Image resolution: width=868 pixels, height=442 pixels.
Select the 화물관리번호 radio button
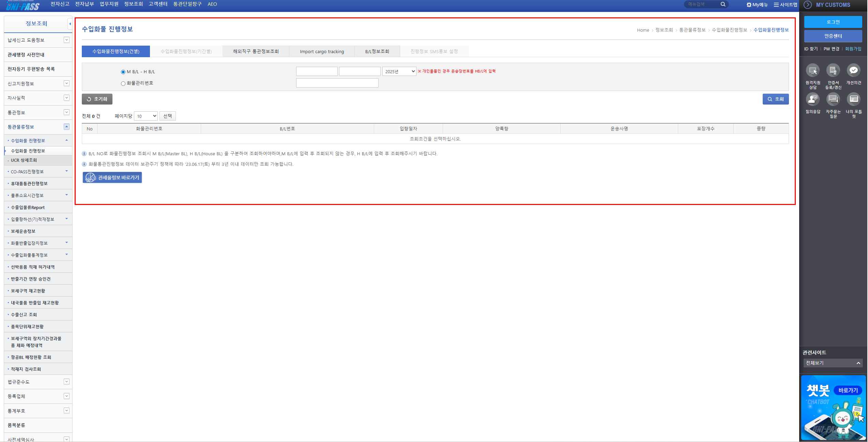pyautogui.click(x=123, y=83)
